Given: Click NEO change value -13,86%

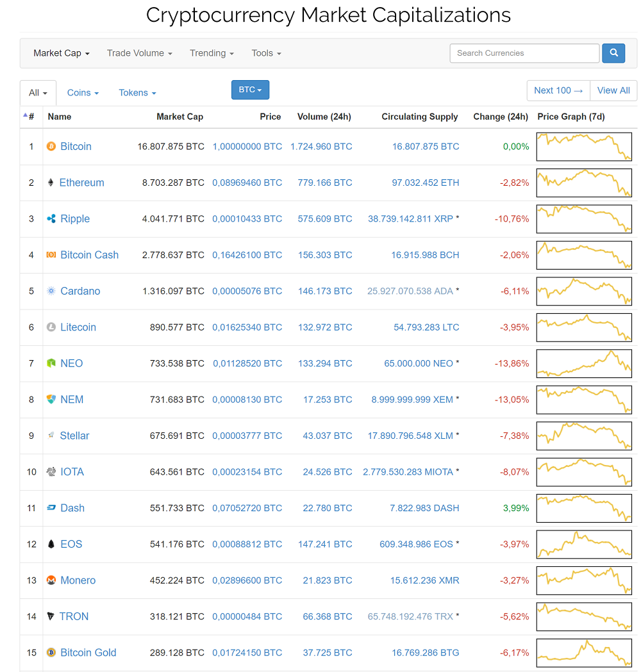Looking at the screenshot, I should click(x=512, y=363).
